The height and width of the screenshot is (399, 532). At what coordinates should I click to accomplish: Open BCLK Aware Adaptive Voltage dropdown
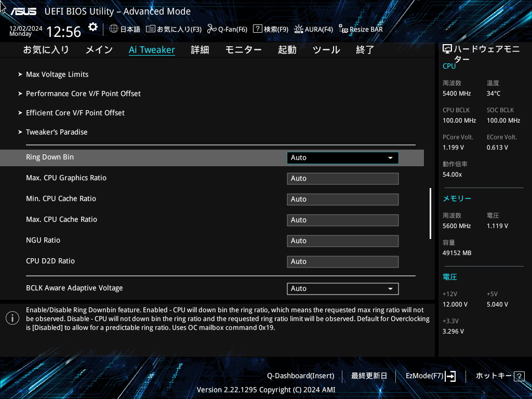343,289
